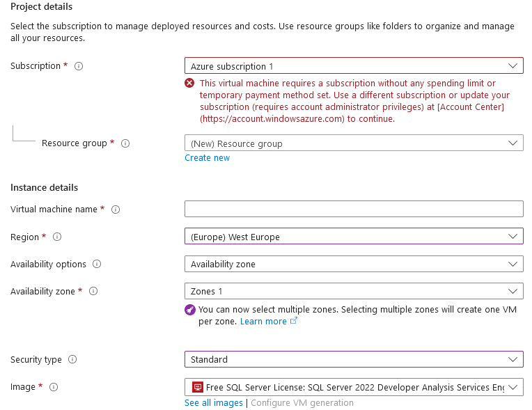Click the info icon beside Virtual machine name

(116, 210)
